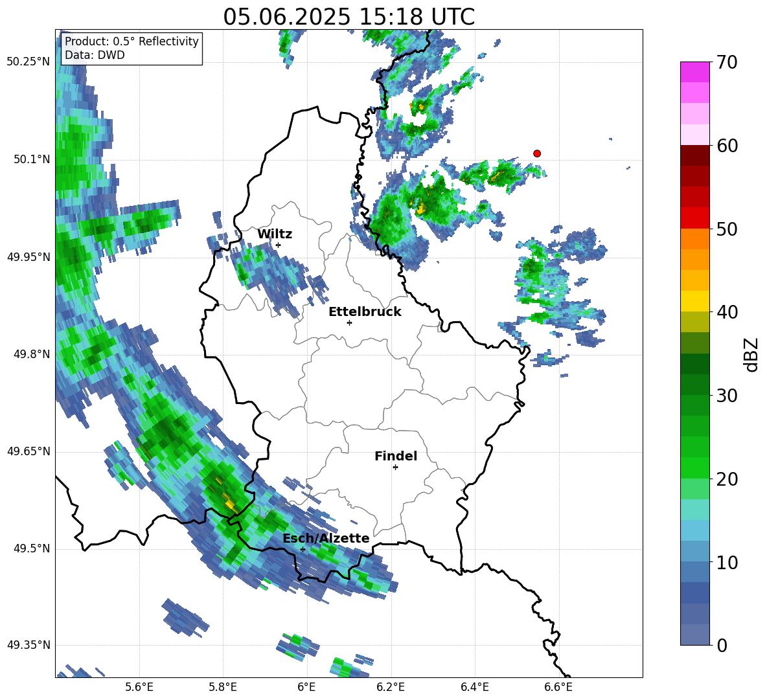This screenshot has height=700, width=767.
Task: Click the Findel city label
Action: (396, 457)
